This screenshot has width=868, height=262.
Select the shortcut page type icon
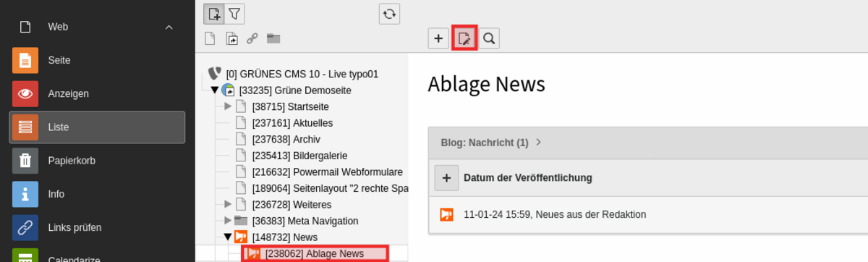(231, 38)
